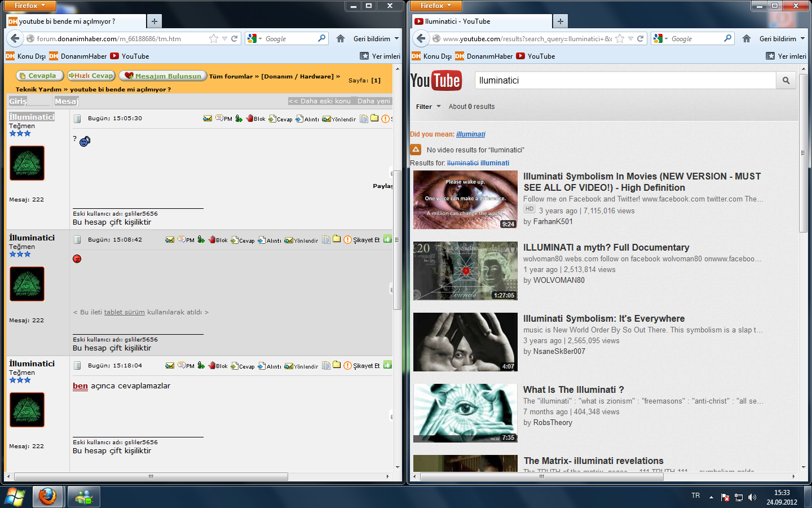Image resolution: width=812 pixels, height=508 pixels.
Task: Click Yönlendir in the 15:18:04 post
Action: coord(301,366)
